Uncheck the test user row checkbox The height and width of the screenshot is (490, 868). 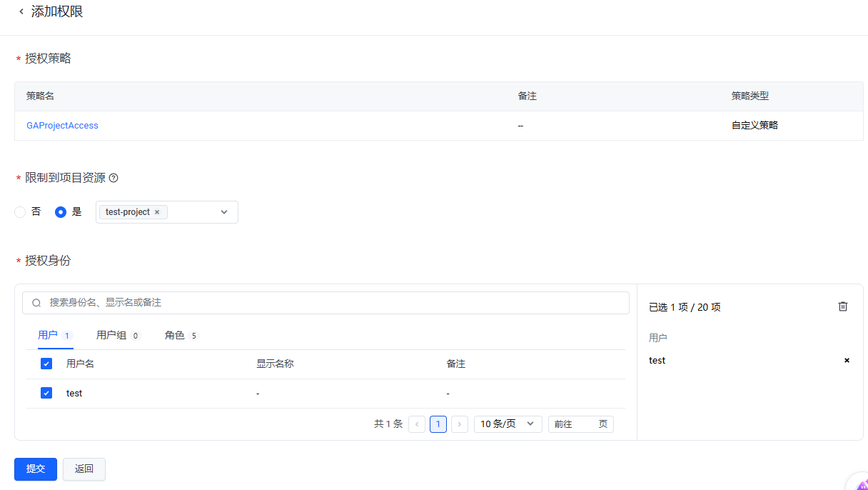[x=46, y=393]
